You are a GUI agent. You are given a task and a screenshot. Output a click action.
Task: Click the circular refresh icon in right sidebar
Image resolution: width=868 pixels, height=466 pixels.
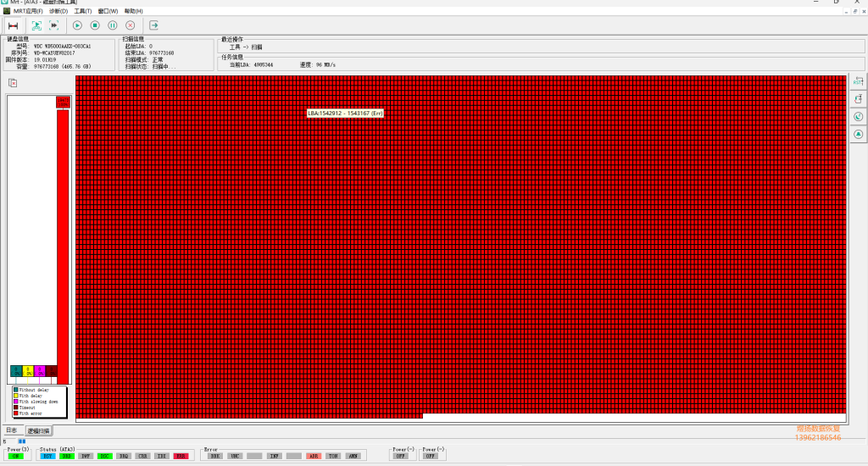coord(858,117)
